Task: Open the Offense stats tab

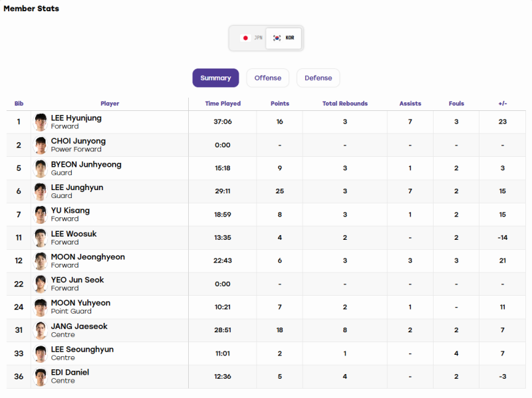Action: (268, 78)
